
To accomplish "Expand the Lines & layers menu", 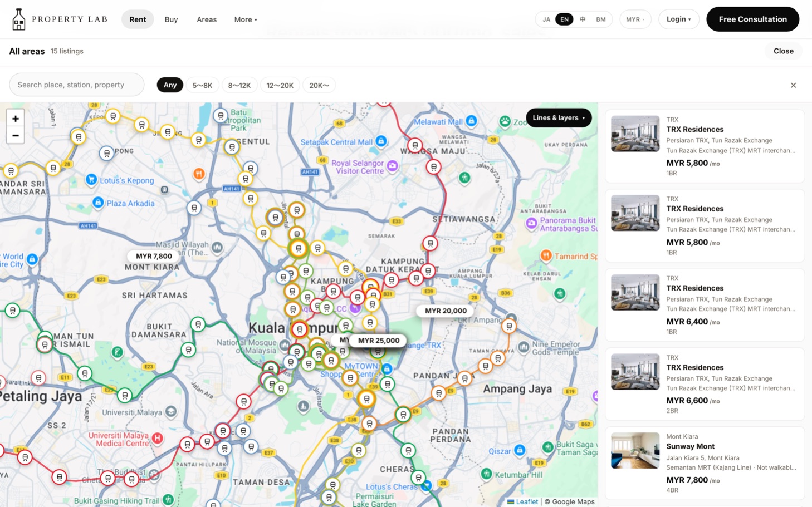I will point(559,118).
